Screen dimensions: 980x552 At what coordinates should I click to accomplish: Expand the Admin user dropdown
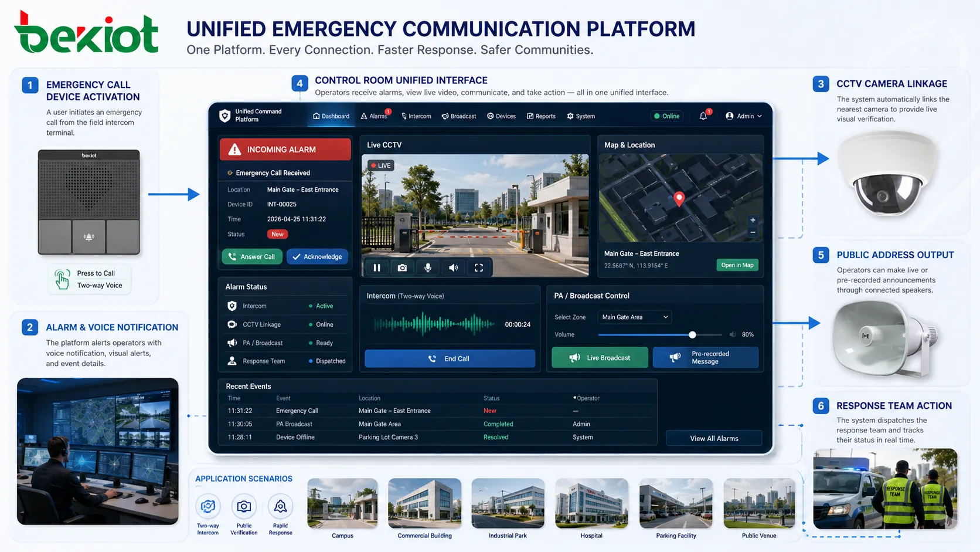coord(744,116)
